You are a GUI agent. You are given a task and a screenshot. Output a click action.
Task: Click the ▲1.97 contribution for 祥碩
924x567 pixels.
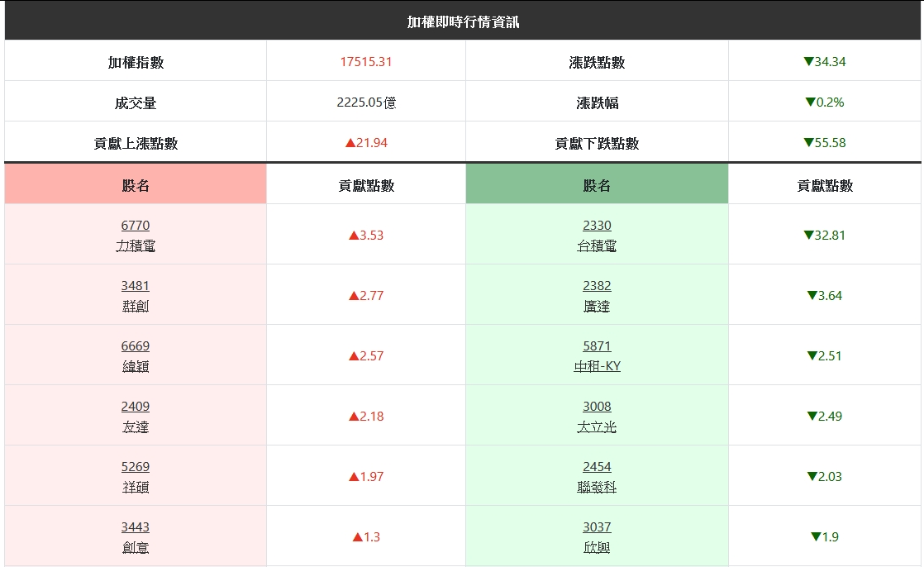pyautogui.click(x=366, y=477)
